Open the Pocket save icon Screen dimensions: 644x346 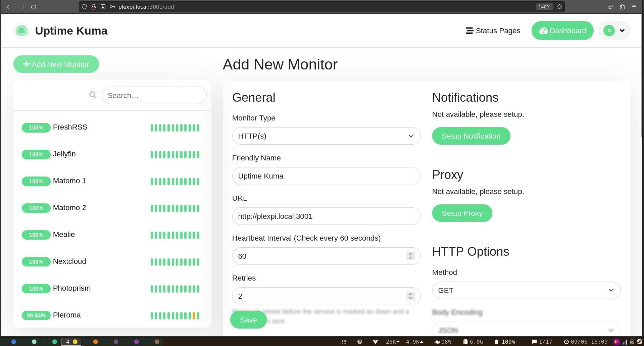coord(610,7)
